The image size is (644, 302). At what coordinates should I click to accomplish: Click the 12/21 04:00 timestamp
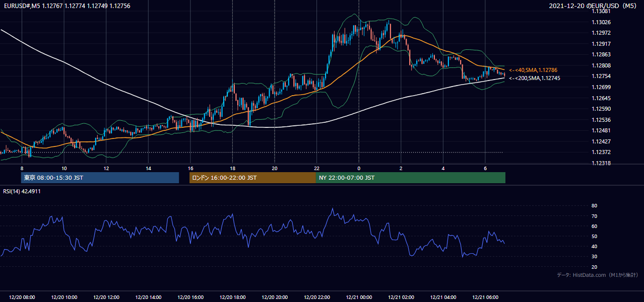pos(443,297)
